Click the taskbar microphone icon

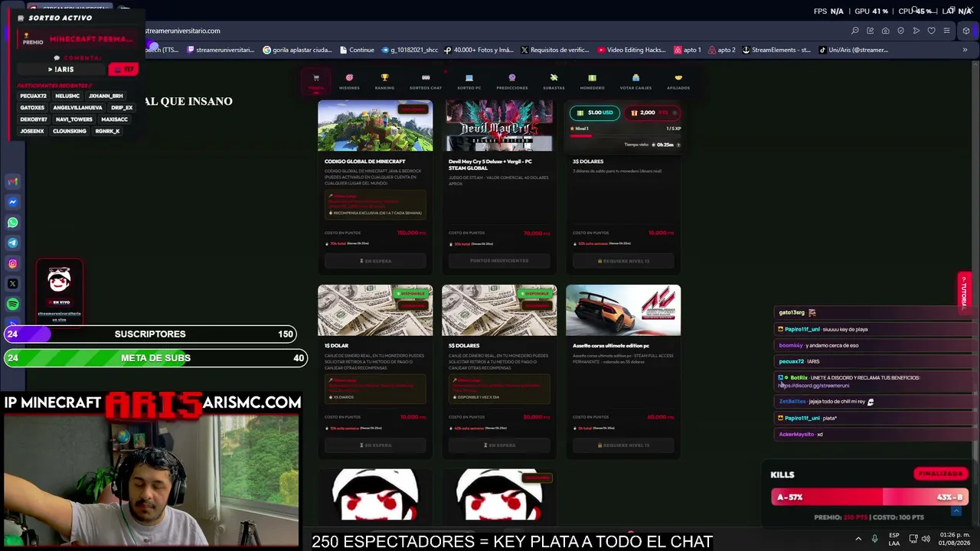[x=874, y=539]
